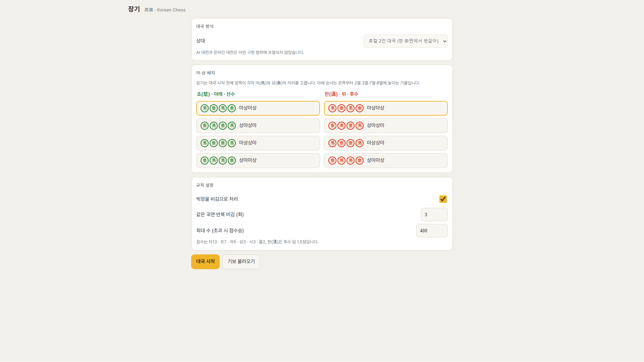Image resolution: width=644 pixels, height=362 pixels.
Task: Click the 최대 수 (초과 시 점수승) label
Action: [220, 231]
